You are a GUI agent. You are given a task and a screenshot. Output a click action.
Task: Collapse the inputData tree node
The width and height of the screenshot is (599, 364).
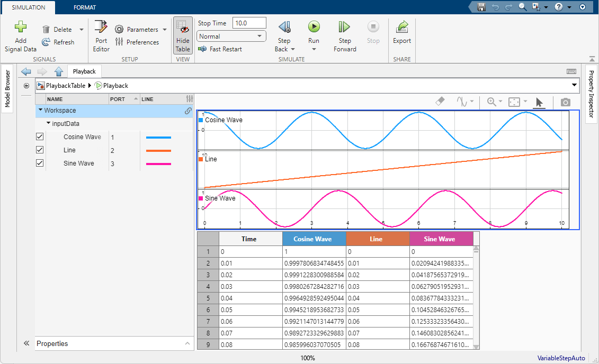(x=49, y=123)
